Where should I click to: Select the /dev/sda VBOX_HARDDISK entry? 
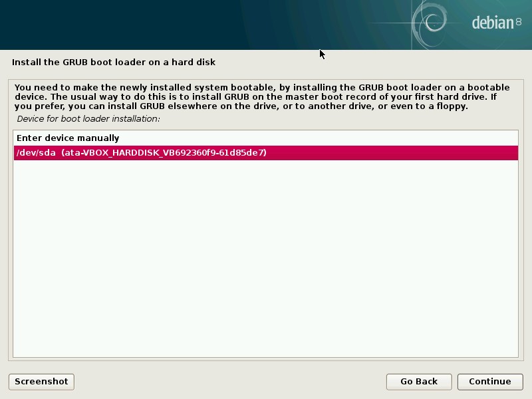(265, 153)
